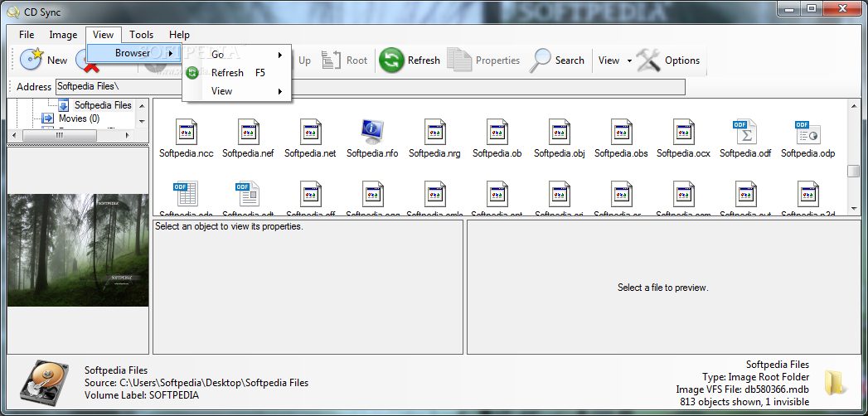Click the Softpedia.ob file name

pyautogui.click(x=497, y=154)
